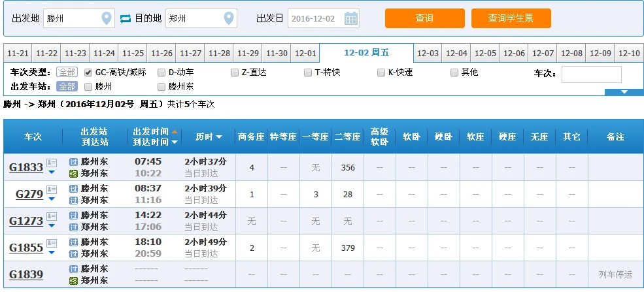Select the 11-21 date tab
The image size is (644, 292).
(18, 54)
